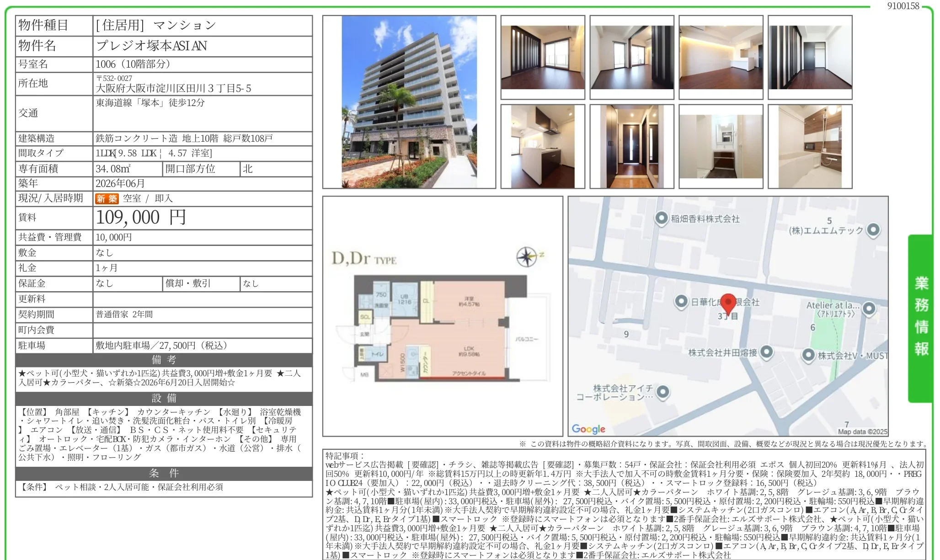The image size is (940, 560).
Task: Click the 10,000円 management fee value
Action: click(114, 237)
